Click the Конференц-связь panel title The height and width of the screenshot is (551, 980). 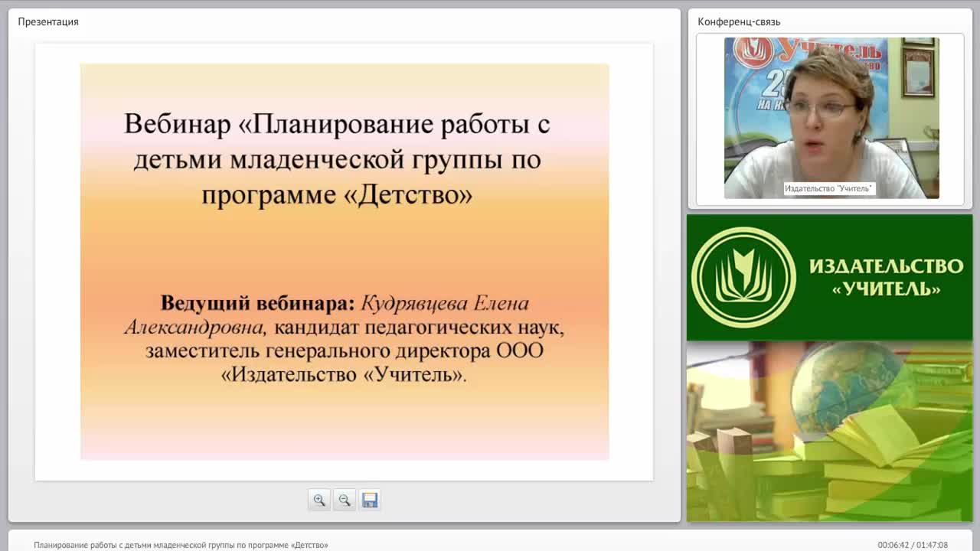(x=739, y=21)
